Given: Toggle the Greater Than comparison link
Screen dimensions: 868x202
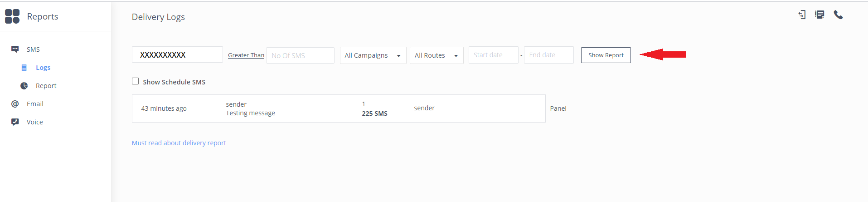Looking at the screenshot, I should (246, 55).
